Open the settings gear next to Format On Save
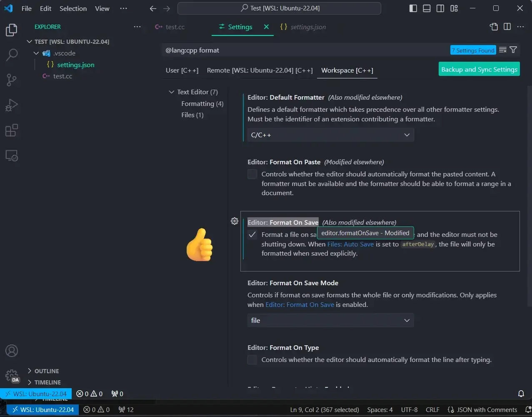 click(235, 221)
